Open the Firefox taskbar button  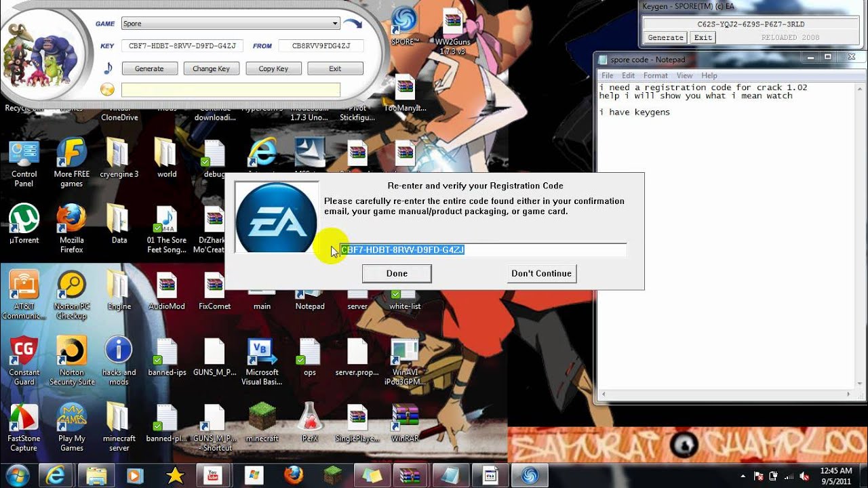pyautogui.click(x=293, y=475)
